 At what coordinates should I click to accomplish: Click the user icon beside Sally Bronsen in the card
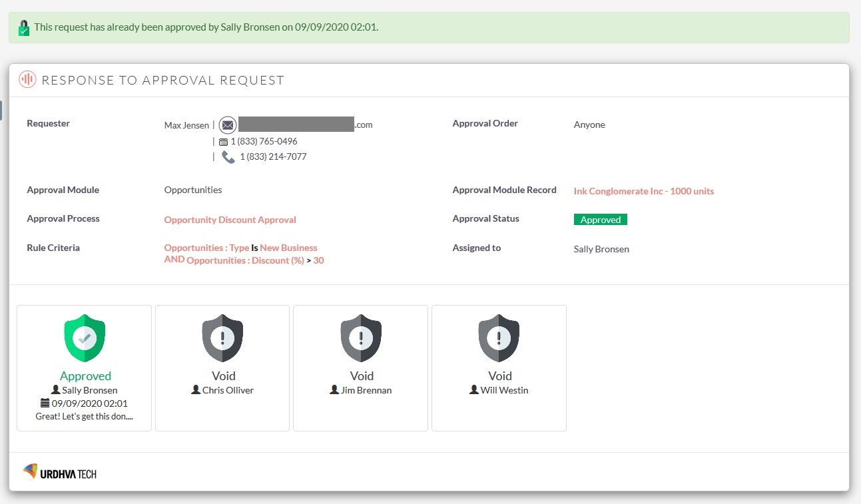(56, 390)
